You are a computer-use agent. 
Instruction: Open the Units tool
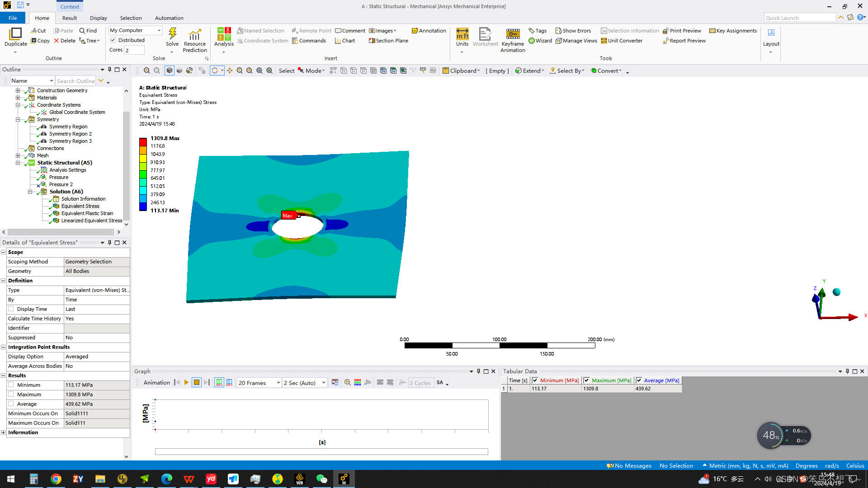462,34
